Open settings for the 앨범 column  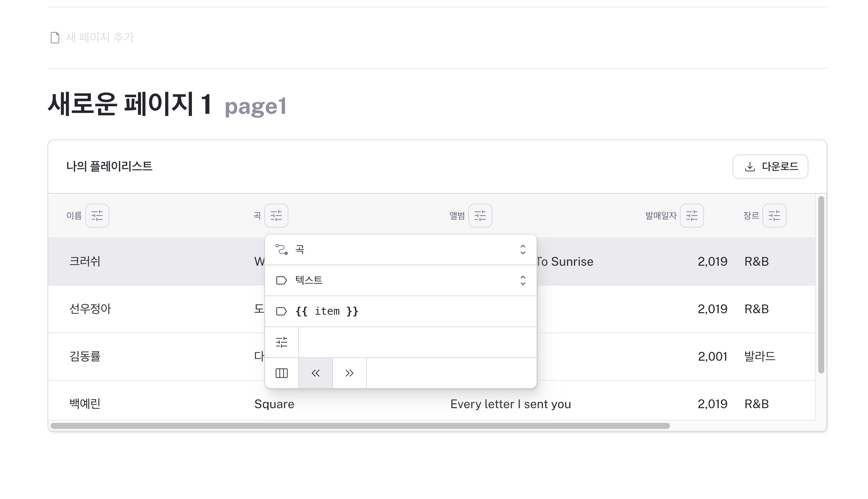pyautogui.click(x=480, y=216)
